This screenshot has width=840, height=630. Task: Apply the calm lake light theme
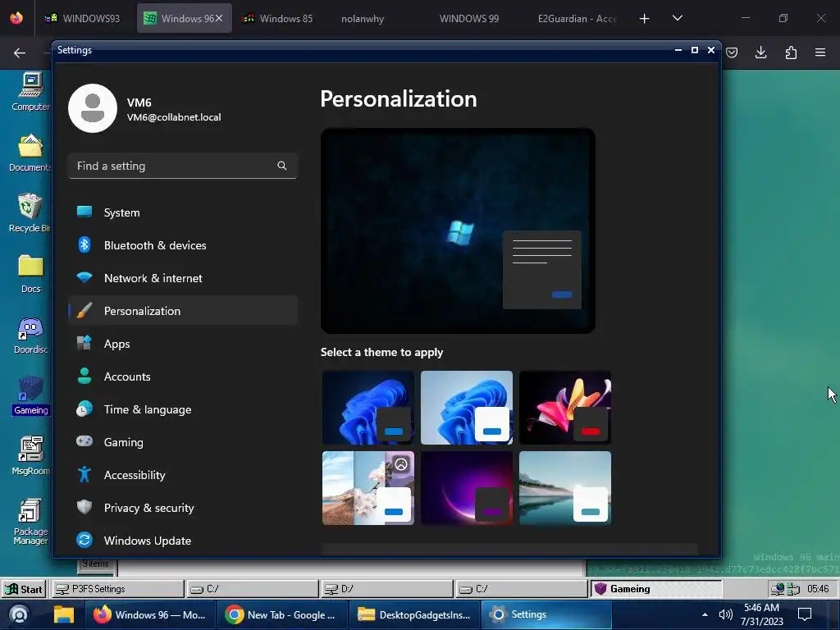pos(565,488)
